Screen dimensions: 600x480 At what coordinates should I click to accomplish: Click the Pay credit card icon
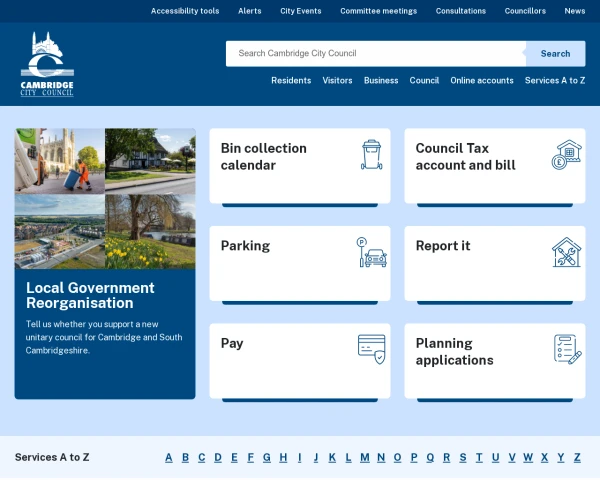(x=372, y=349)
